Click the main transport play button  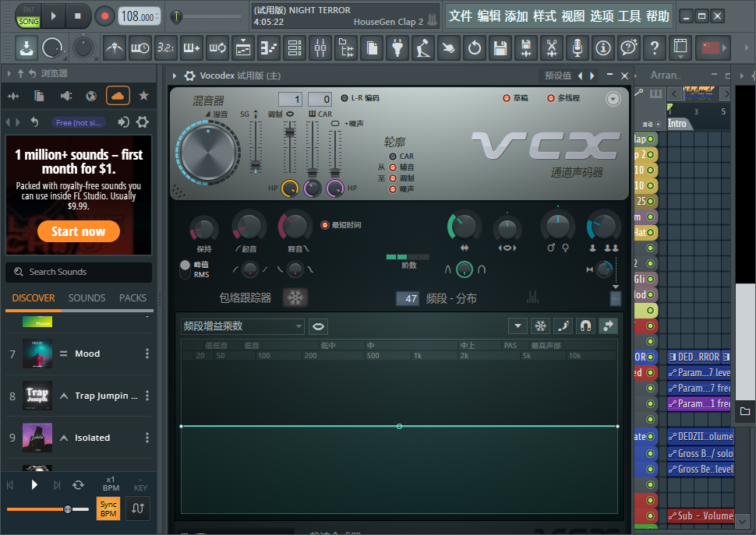[x=54, y=16]
